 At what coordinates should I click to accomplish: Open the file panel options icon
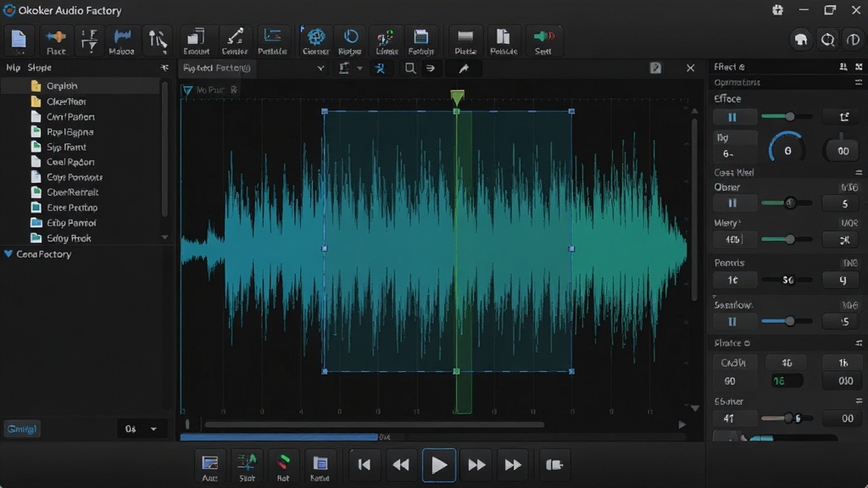[x=164, y=68]
